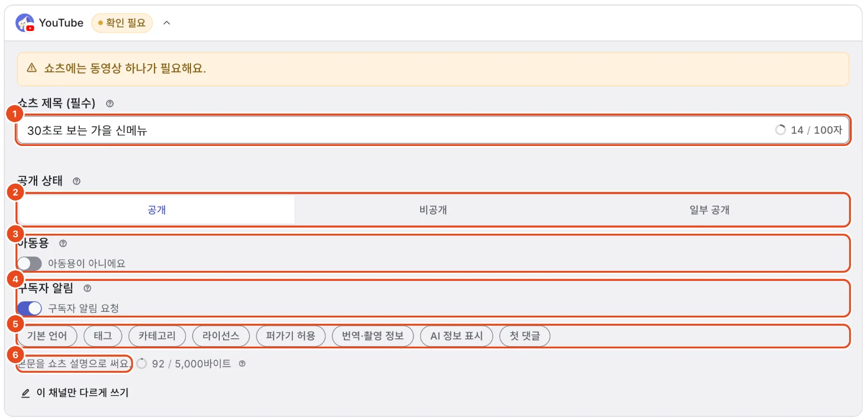
Task: Click the 14 / 100자 character counter
Action: (x=816, y=130)
